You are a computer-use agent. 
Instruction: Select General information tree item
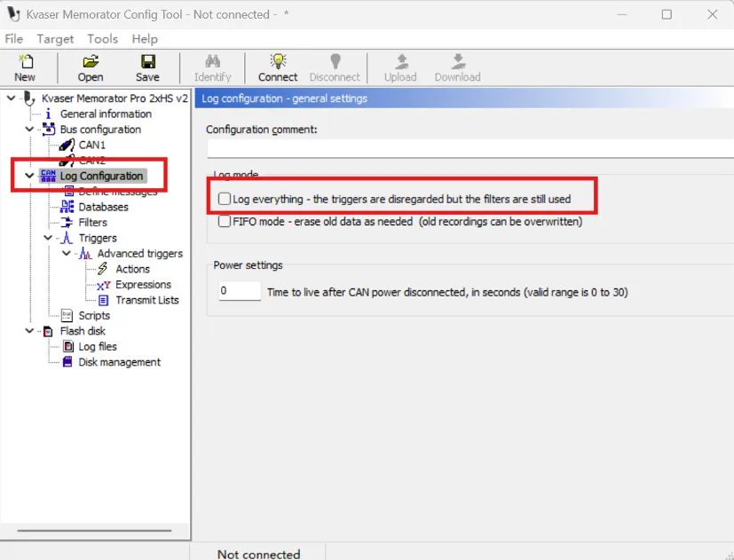pos(106,114)
